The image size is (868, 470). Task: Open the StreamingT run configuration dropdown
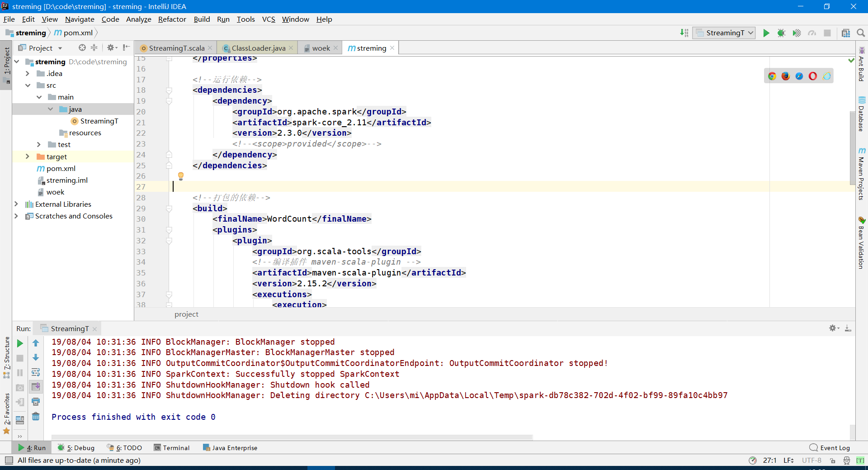[724, 33]
